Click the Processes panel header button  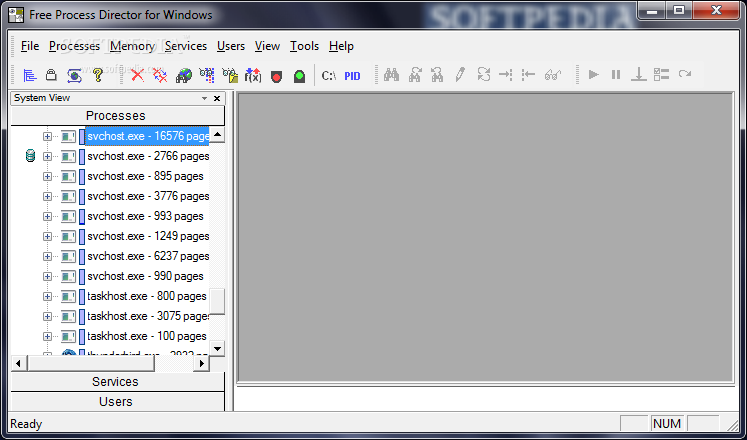pyautogui.click(x=117, y=116)
